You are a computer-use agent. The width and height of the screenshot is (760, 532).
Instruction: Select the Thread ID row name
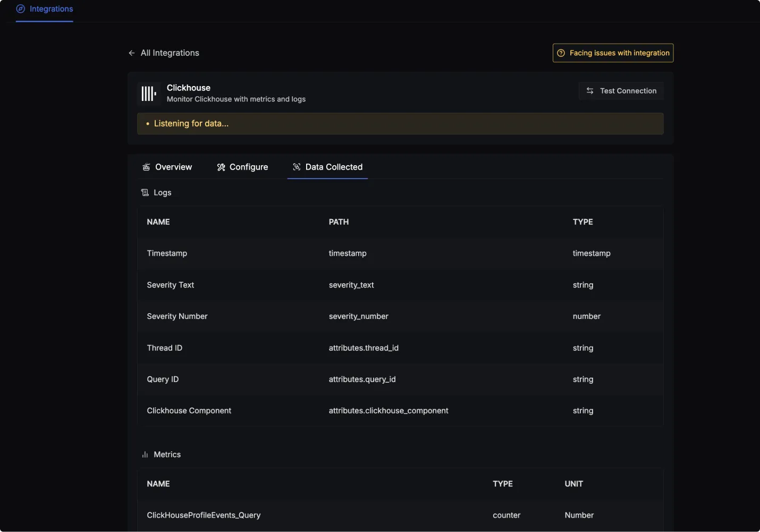[165, 348]
